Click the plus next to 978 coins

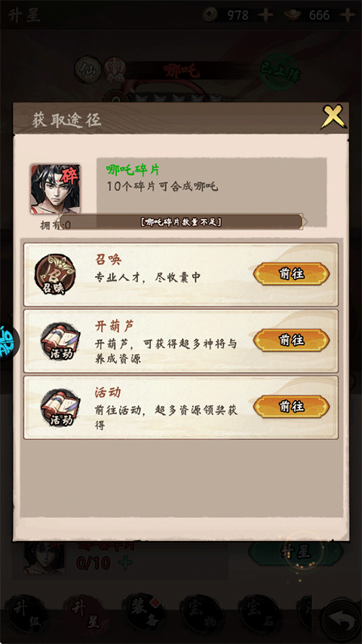point(265,16)
